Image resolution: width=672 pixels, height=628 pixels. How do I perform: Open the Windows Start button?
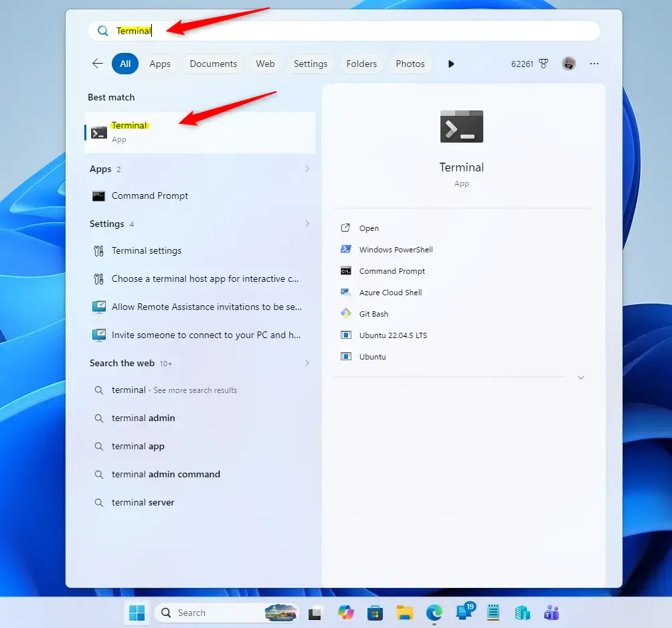[x=137, y=613]
